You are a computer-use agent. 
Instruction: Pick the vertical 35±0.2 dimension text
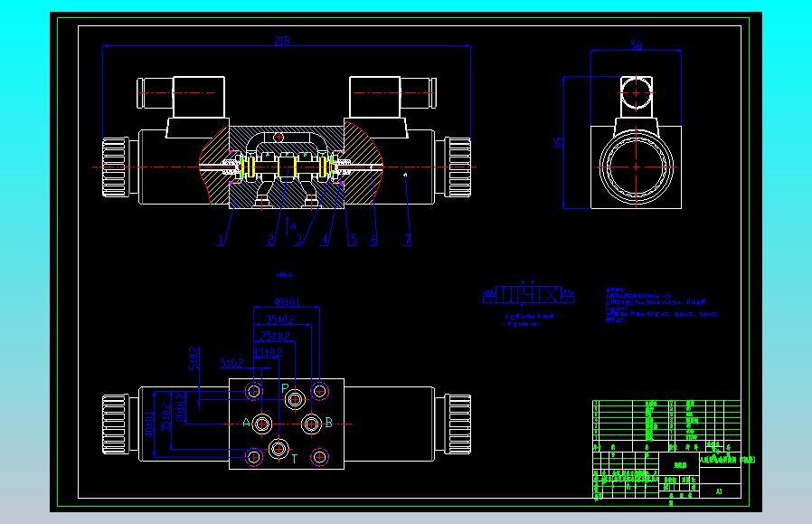(x=165, y=417)
